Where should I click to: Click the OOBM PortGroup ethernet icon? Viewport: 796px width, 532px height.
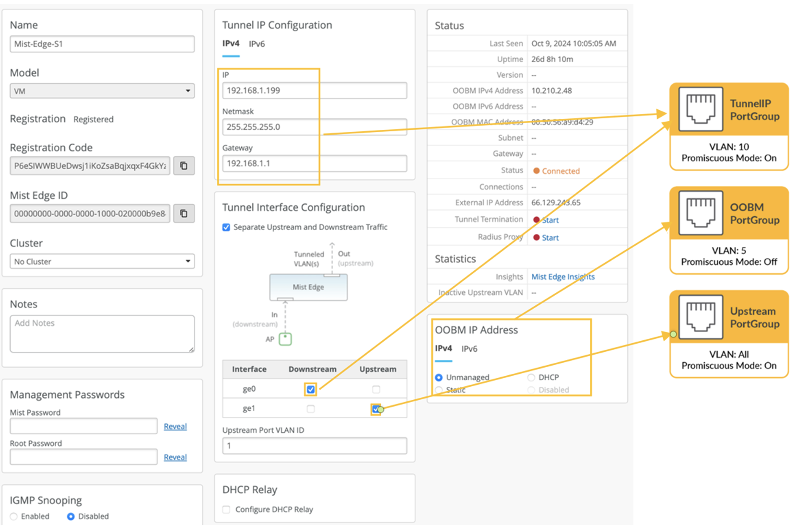coord(701,213)
